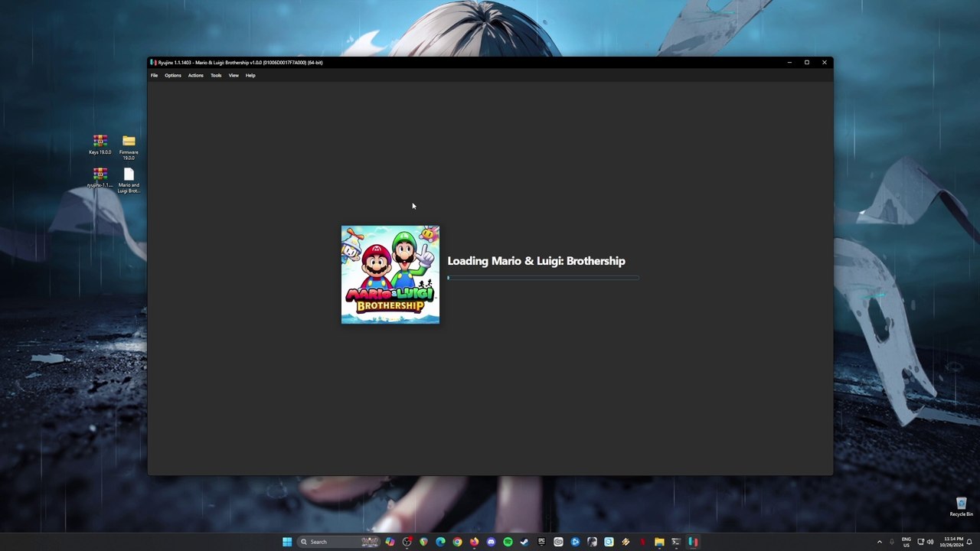
Task: Open Epic Games Launcher from the taskbar
Action: tap(541, 542)
